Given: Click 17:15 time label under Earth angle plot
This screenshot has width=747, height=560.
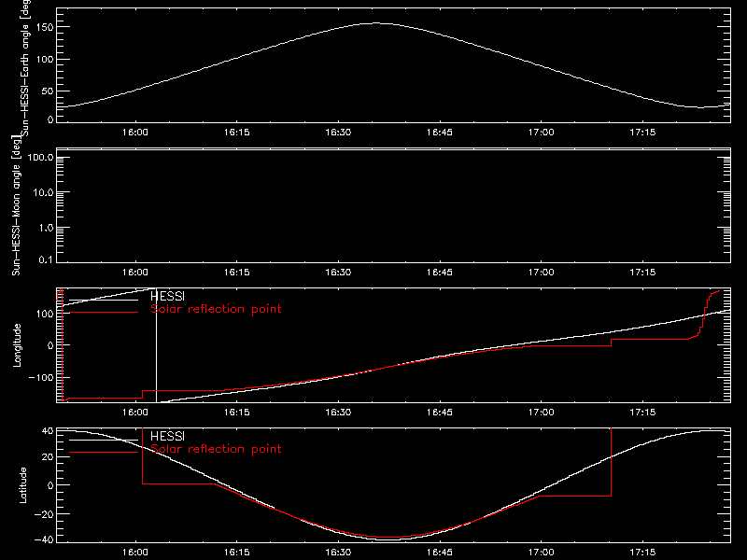Looking at the screenshot, I should (x=642, y=133).
